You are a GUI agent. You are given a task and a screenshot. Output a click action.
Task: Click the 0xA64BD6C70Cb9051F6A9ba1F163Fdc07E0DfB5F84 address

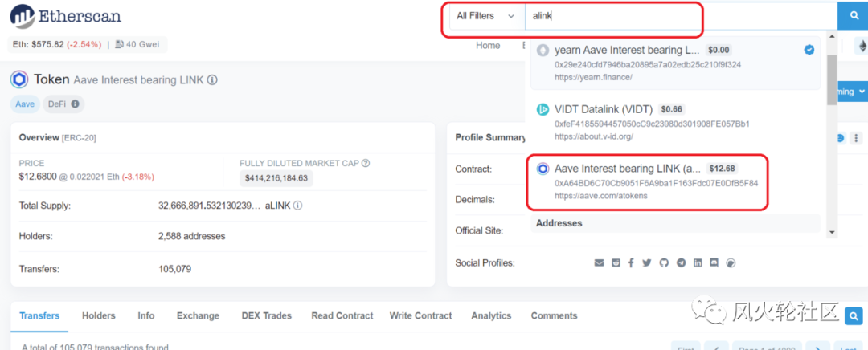(656, 183)
